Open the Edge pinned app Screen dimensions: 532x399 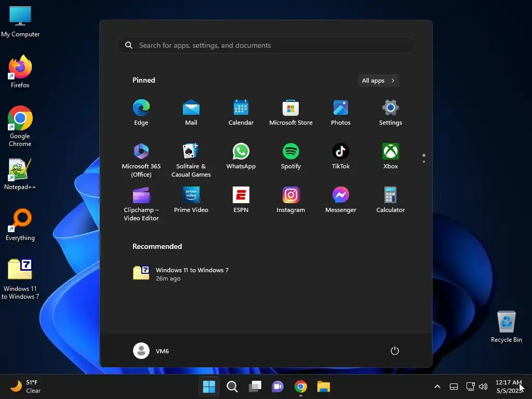[141, 113]
